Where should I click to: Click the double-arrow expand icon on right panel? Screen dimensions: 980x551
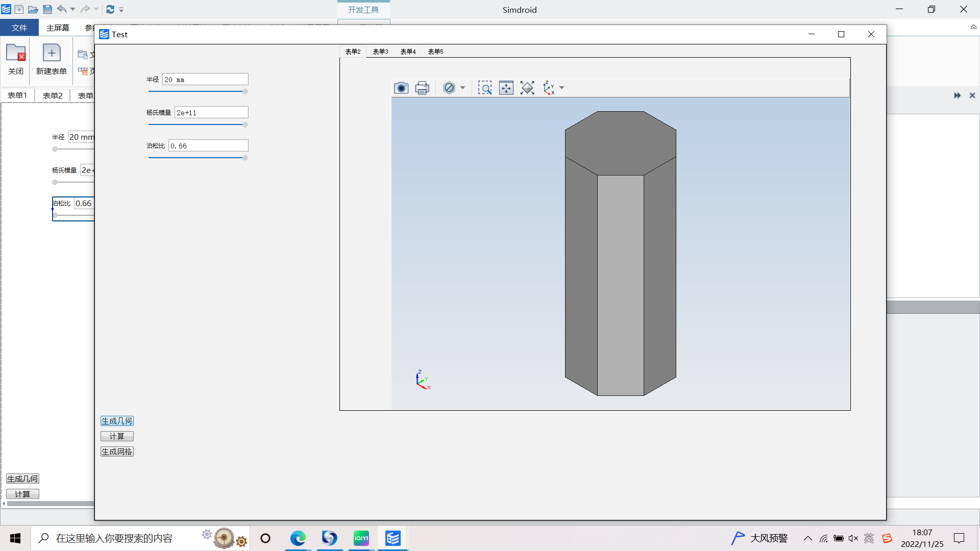click(x=957, y=95)
